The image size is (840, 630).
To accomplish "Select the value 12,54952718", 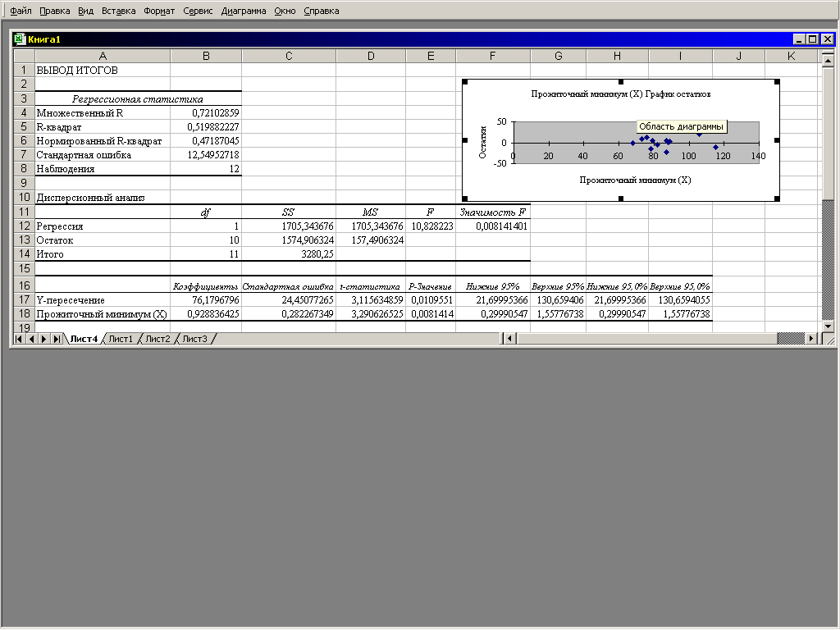I will [206, 155].
